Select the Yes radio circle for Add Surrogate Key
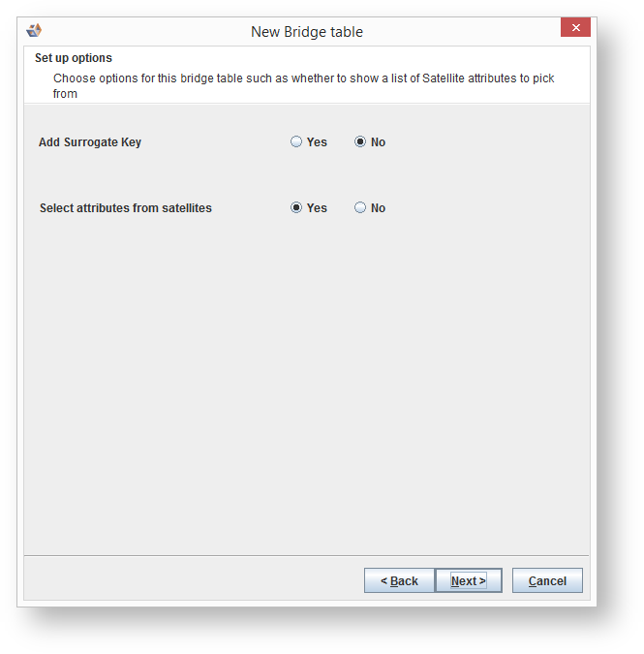The width and height of the screenshot is (644, 654). pos(296,142)
